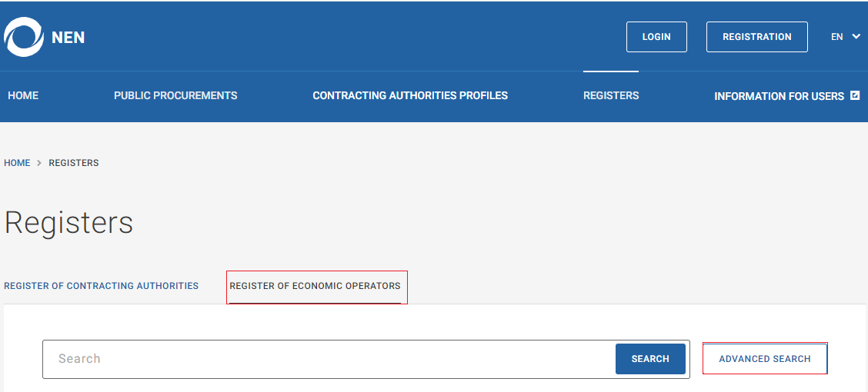Go to HOME in the navigation bar
This screenshot has height=392, width=868.
[x=23, y=96]
